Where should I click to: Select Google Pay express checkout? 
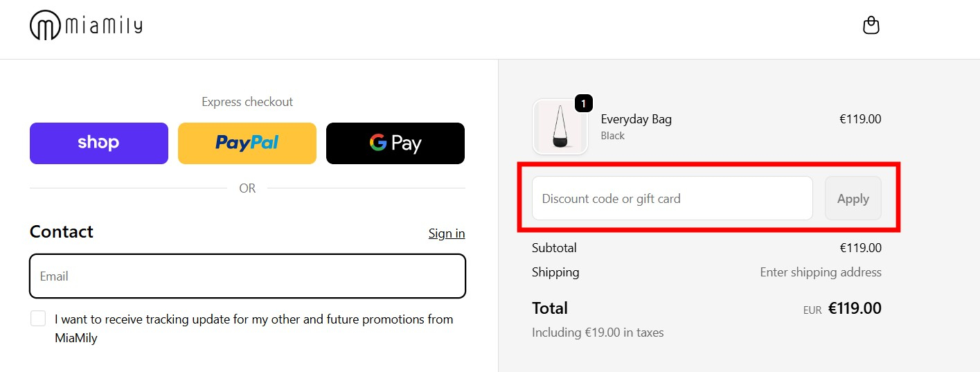pos(395,143)
